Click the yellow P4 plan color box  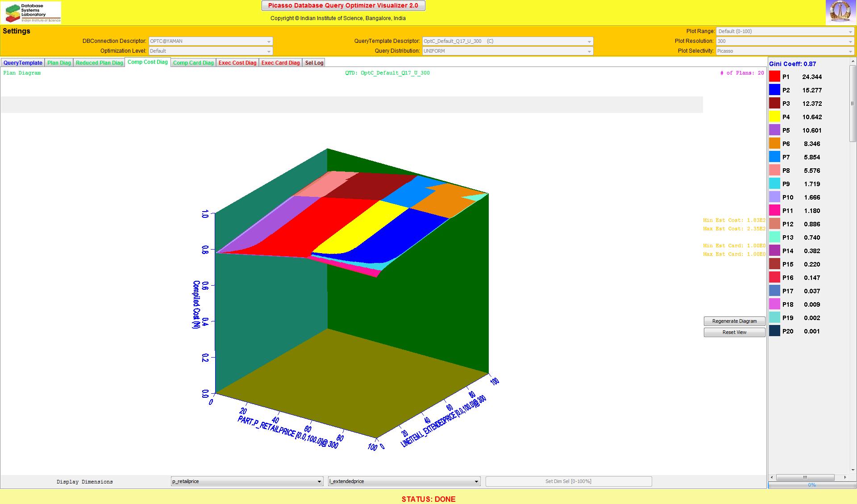774,117
